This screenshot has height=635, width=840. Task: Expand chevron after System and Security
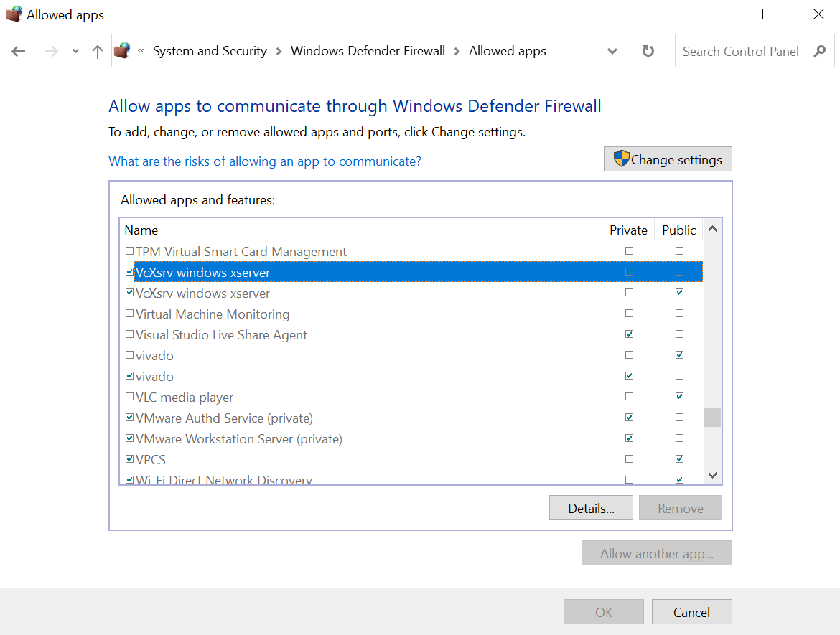pyautogui.click(x=279, y=52)
